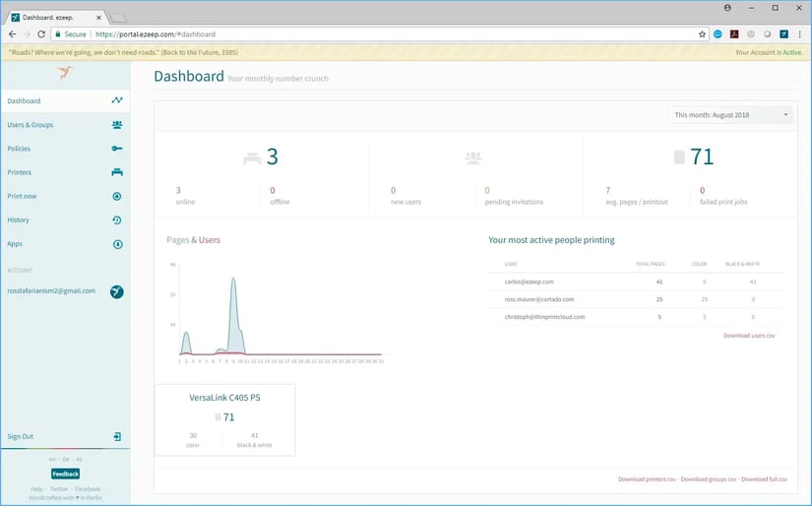Click the ezeep hummingbird logo

(x=65, y=73)
